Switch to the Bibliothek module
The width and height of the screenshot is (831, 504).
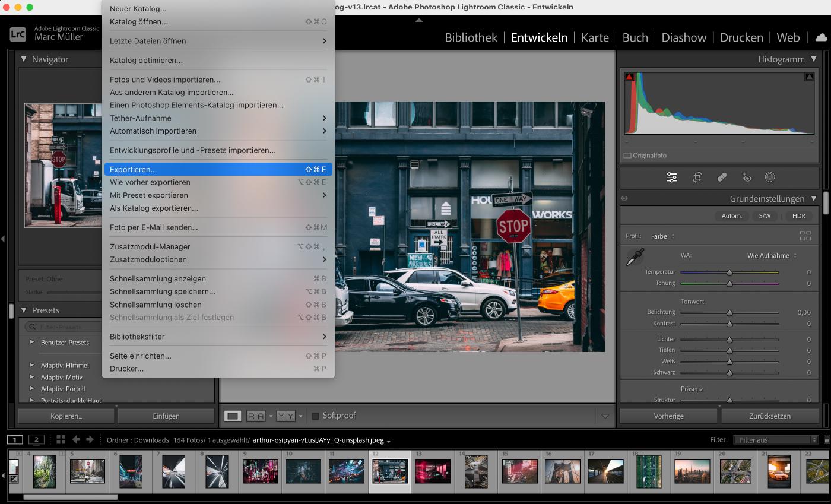click(x=471, y=37)
